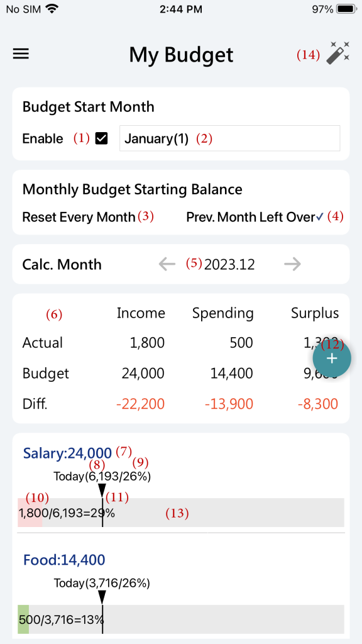Tap the Food progress bar

click(180, 619)
